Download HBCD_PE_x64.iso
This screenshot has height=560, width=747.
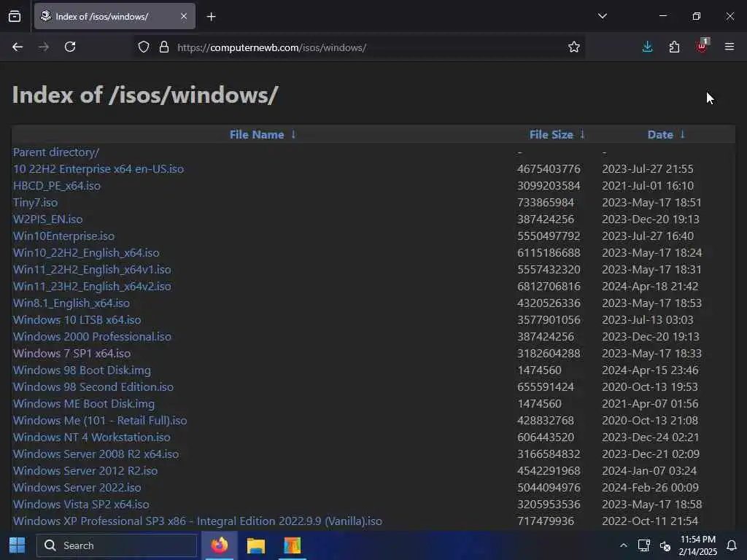pyautogui.click(x=57, y=186)
